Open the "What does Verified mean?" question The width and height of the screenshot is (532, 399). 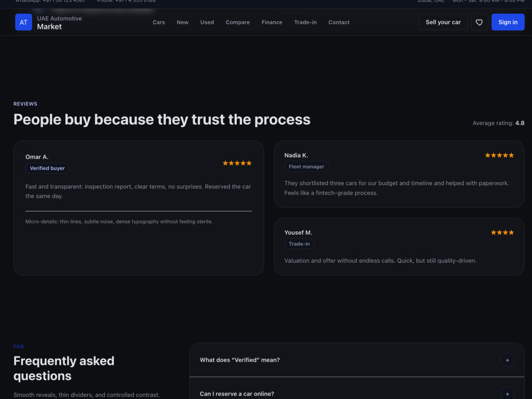357,360
